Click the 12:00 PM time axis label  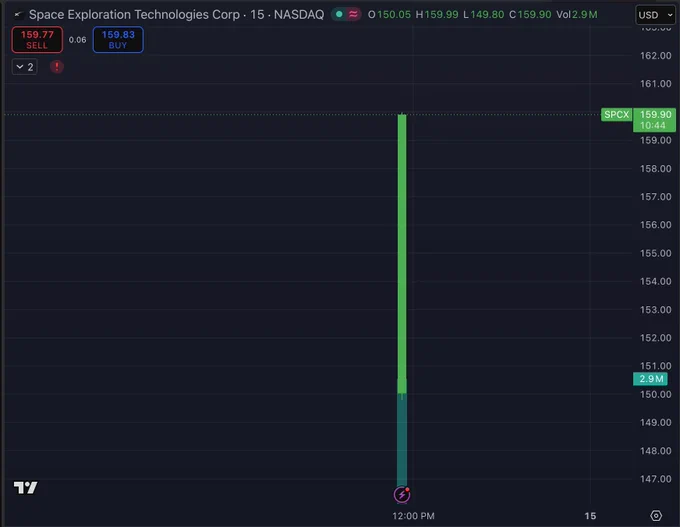coord(413,516)
